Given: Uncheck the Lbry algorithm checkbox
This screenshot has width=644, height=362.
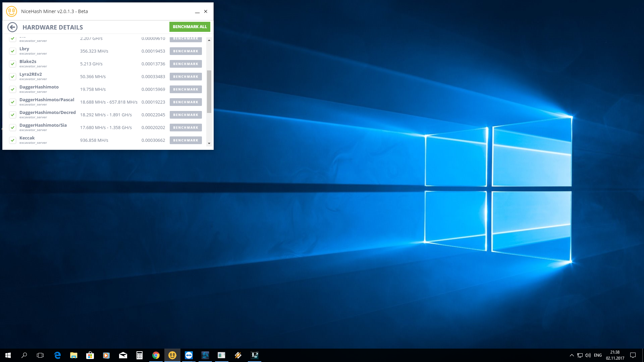Looking at the screenshot, I should (12, 51).
